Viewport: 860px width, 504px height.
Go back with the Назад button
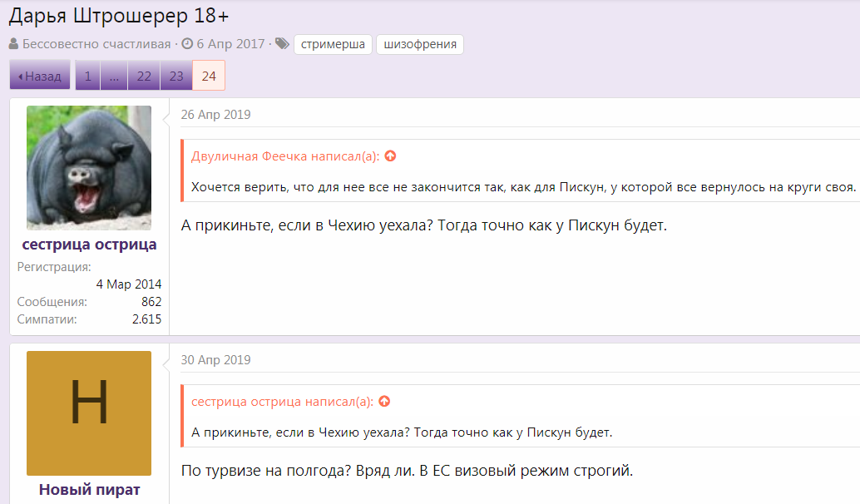[x=40, y=75]
